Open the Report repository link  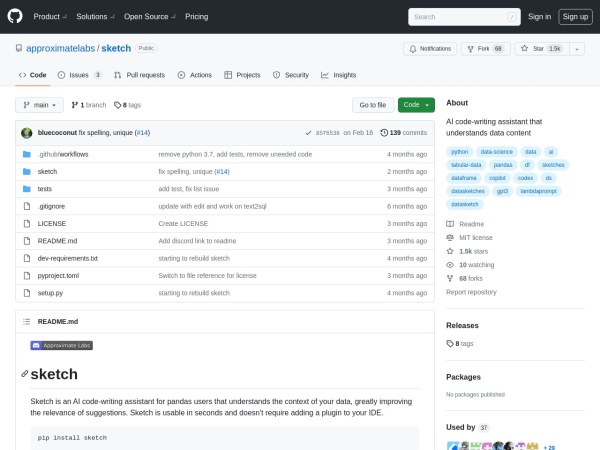pos(471,292)
